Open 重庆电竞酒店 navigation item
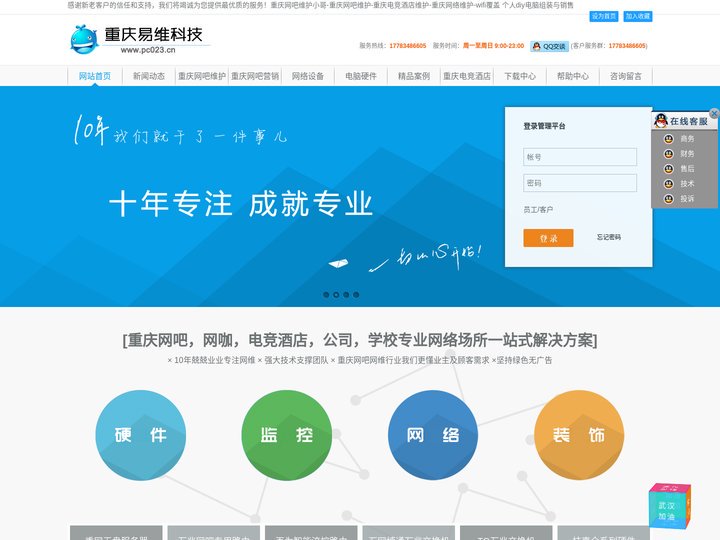This screenshot has width=720, height=540. pos(467,76)
